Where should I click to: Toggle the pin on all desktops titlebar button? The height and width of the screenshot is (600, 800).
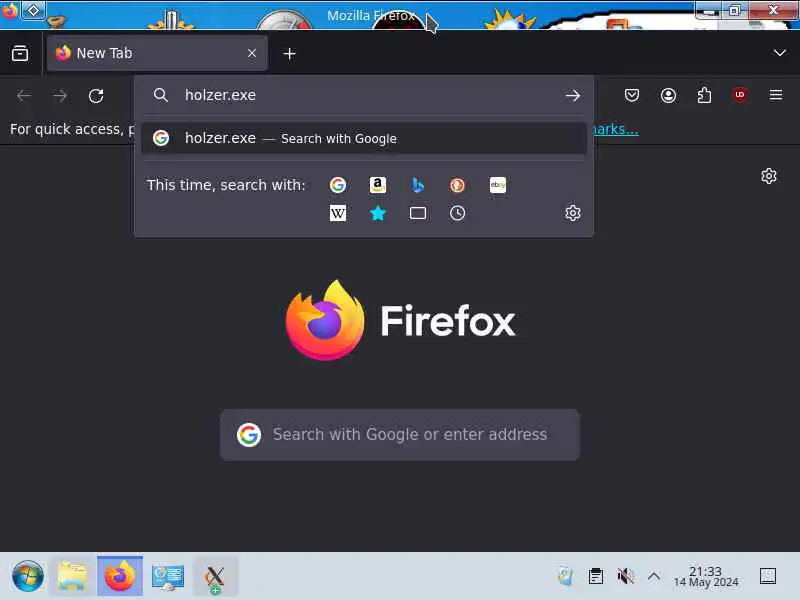tap(33, 10)
